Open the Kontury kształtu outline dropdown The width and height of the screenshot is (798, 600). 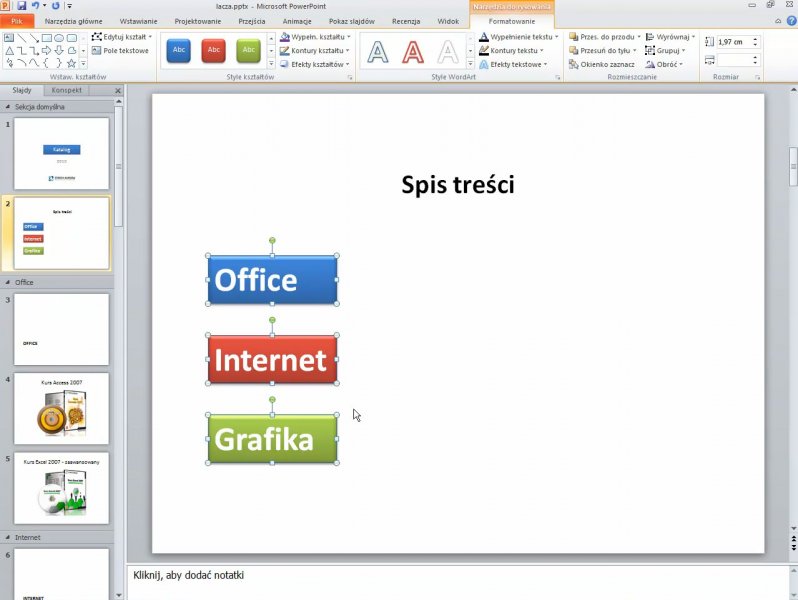314,50
